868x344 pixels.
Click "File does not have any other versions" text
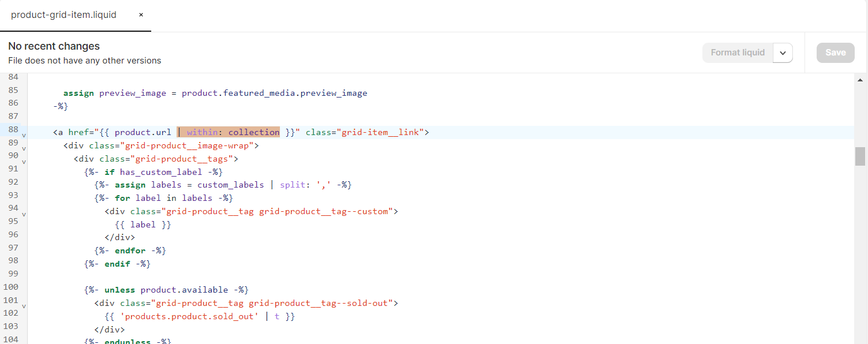pyautogui.click(x=85, y=61)
